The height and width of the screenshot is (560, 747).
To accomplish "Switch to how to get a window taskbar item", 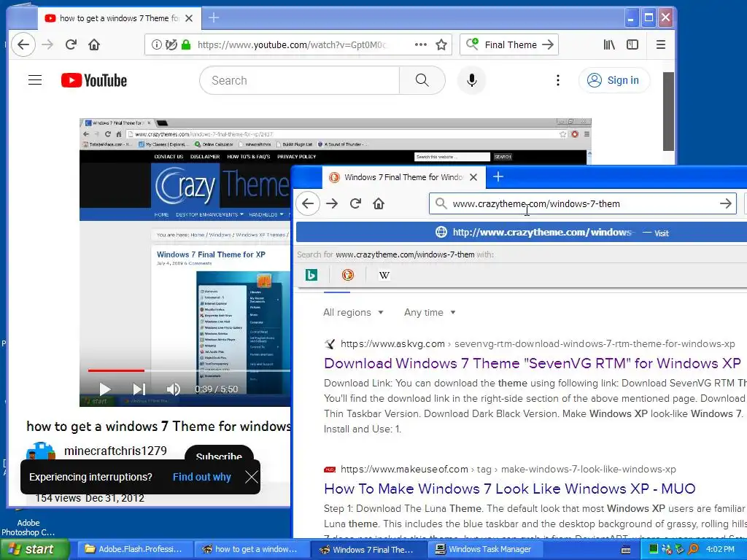I will click(x=251, y=549).
